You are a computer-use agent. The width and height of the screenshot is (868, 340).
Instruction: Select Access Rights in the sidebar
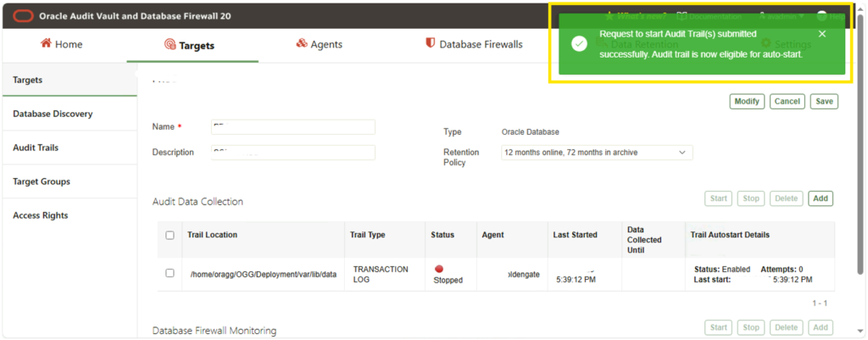coord(70,215)
